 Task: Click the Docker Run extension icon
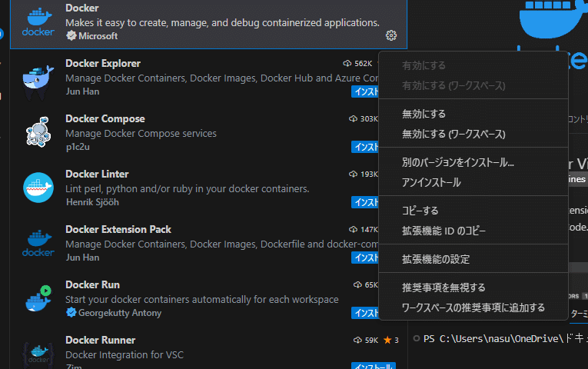[x=38, y=298]
